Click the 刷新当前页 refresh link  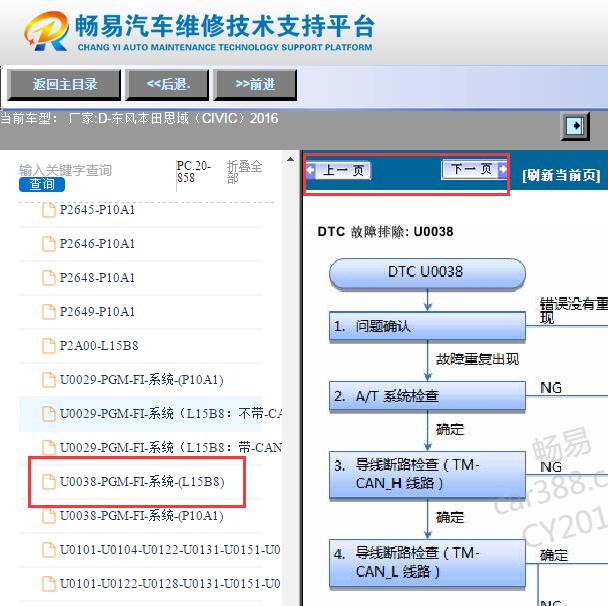[561, 175]
